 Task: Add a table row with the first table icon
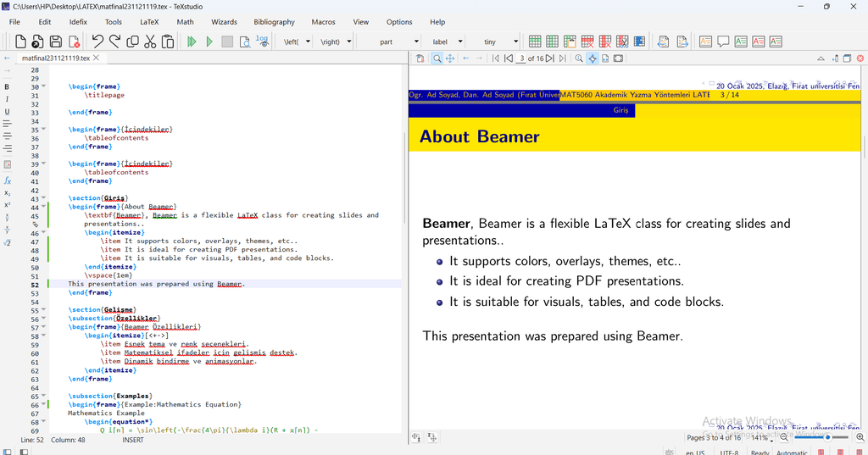point(535,42)
